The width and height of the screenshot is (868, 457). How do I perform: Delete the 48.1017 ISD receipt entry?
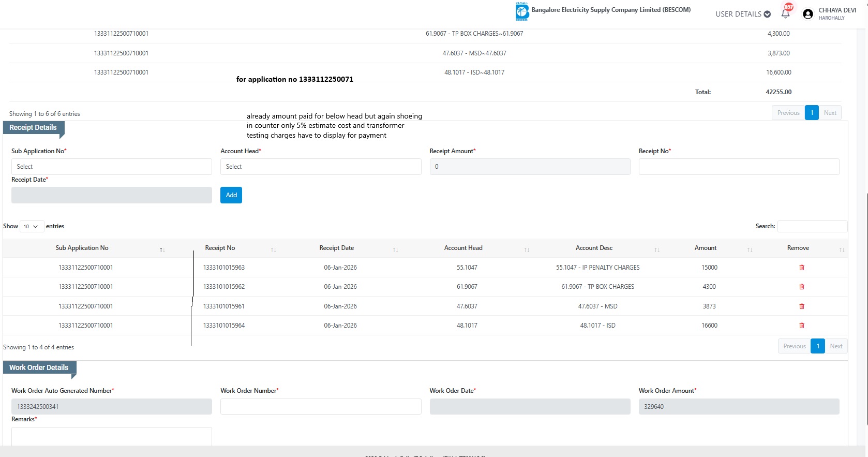click(x=801, y=326)
